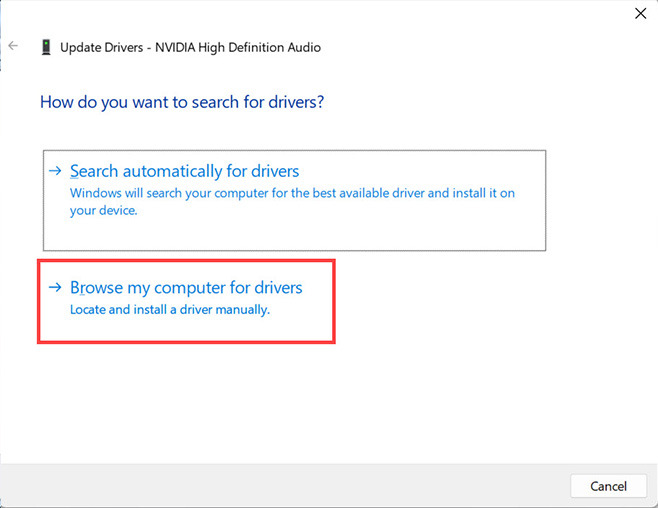Image resolution: width=658 pixels, height=508 pixels.
Task: Click empty space inside Search automatically option box
Action: [400, 232]
